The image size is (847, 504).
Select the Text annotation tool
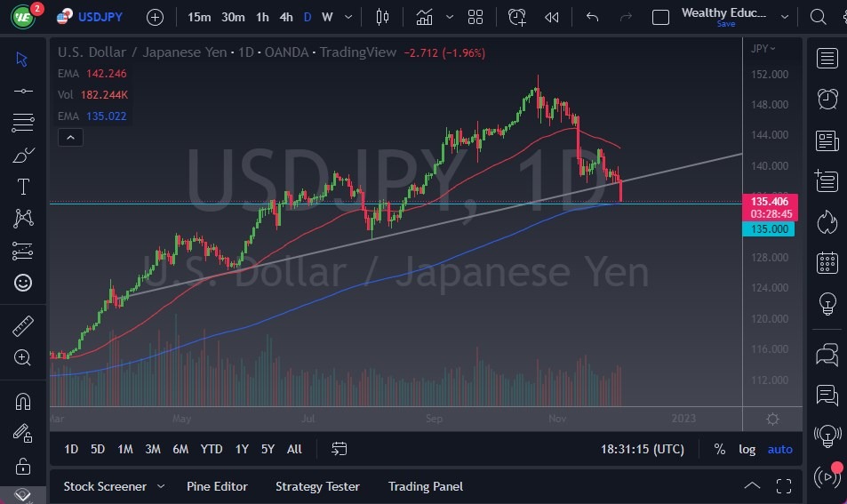(23, 187)
